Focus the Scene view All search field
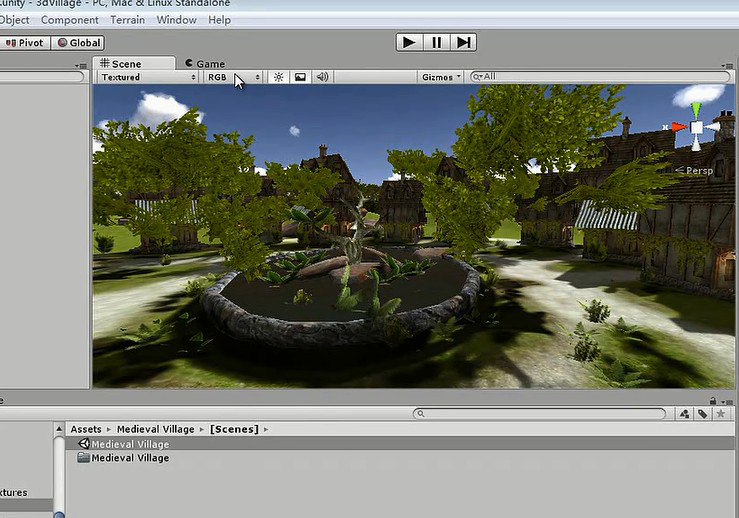 (600, 76)
